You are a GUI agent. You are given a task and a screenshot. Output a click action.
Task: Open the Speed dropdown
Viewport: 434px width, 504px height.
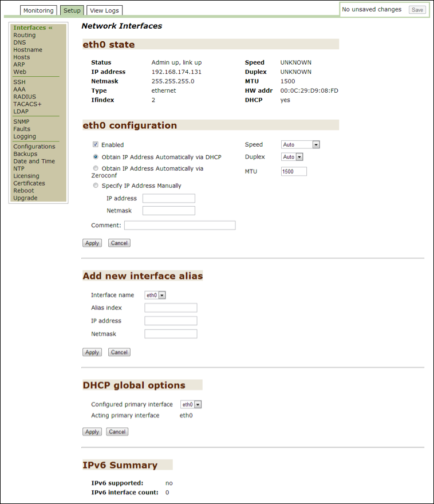(300, 145)
